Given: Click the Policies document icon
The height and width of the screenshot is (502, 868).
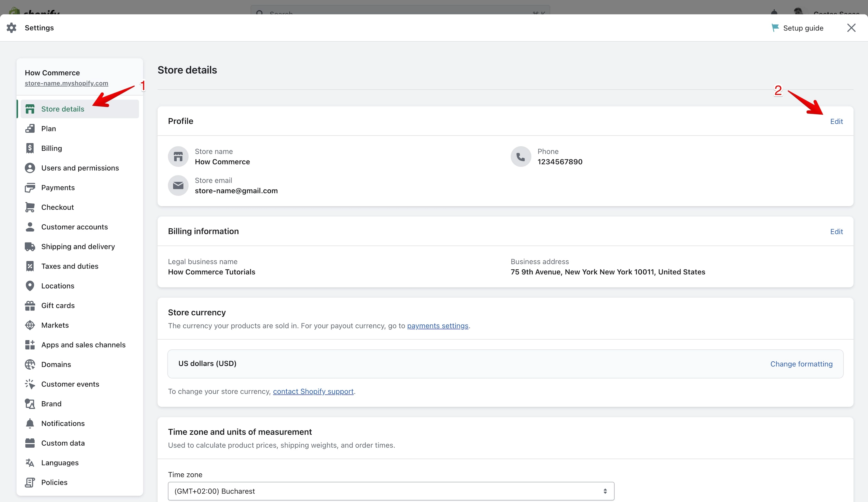Looking at the screenshot, I should (30, 482).
